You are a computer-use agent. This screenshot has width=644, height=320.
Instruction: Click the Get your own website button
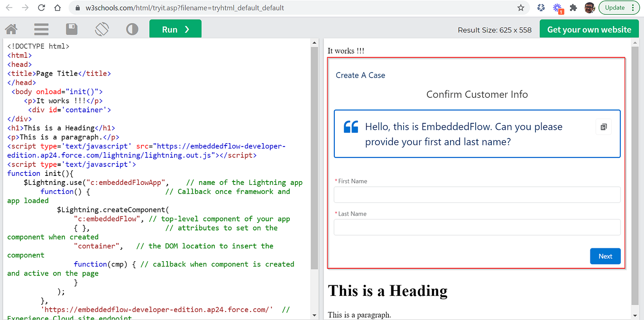pyautogui.click(x=589, y=29)
